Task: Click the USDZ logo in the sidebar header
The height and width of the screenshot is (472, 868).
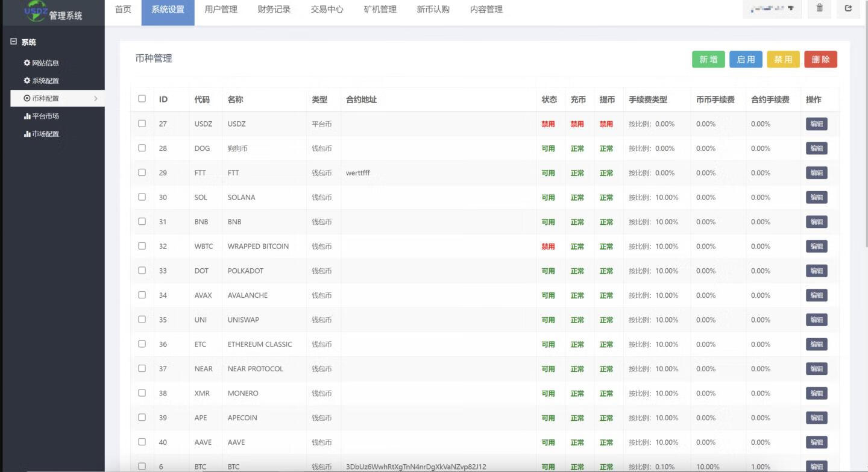Action: 35,10
